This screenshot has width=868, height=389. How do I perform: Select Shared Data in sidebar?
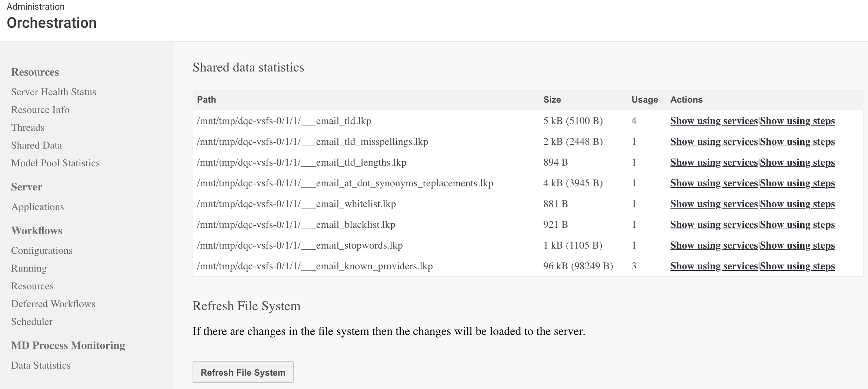pyautogui.click(x=36, y=145)
